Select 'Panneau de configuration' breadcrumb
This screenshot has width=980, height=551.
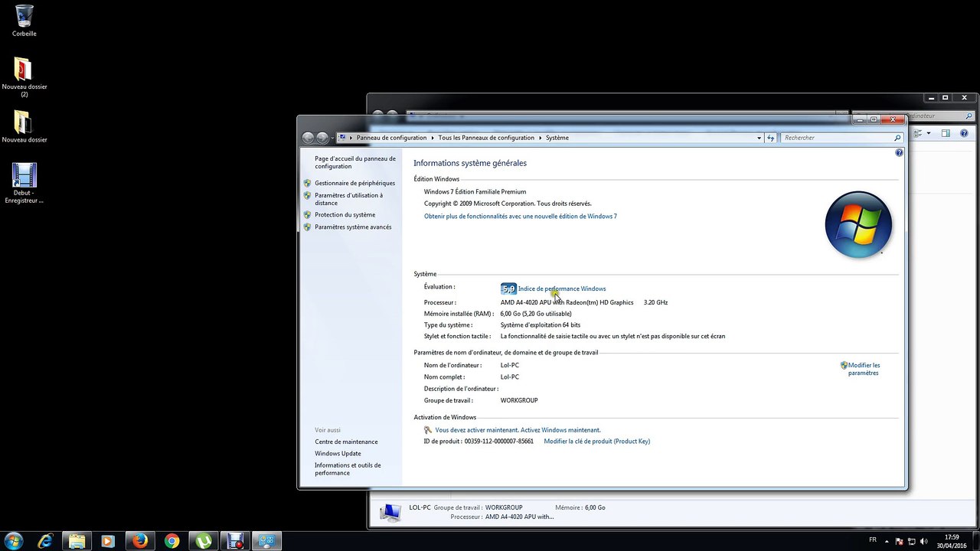coord(391,138)
